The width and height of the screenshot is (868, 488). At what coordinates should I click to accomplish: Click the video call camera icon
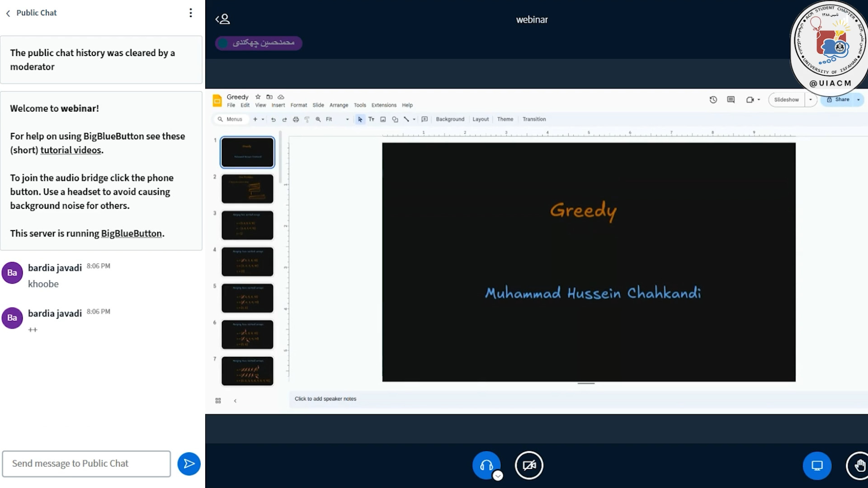coord(750,100)
